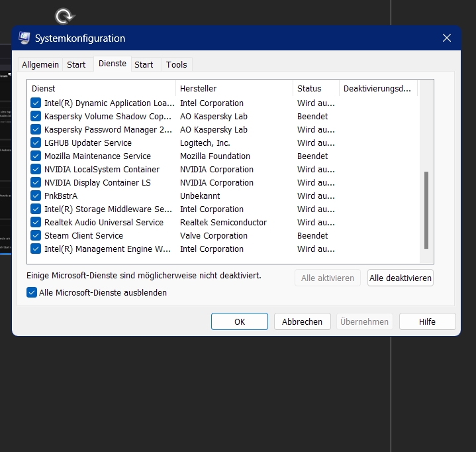Select the PnkBstrA service name

tap(61, 196)
